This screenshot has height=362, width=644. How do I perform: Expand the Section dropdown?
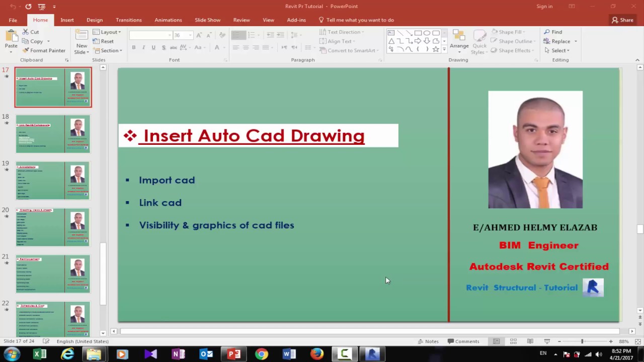107,51
